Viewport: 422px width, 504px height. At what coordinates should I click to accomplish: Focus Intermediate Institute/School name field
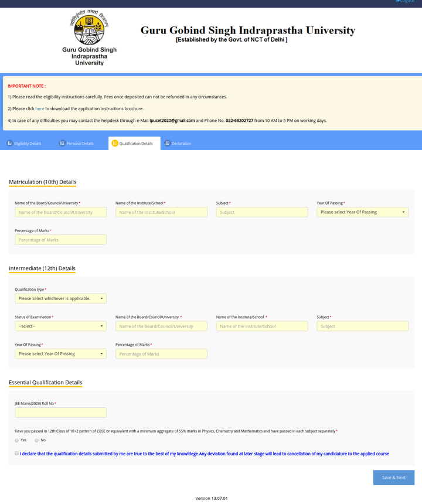point(262,326)
